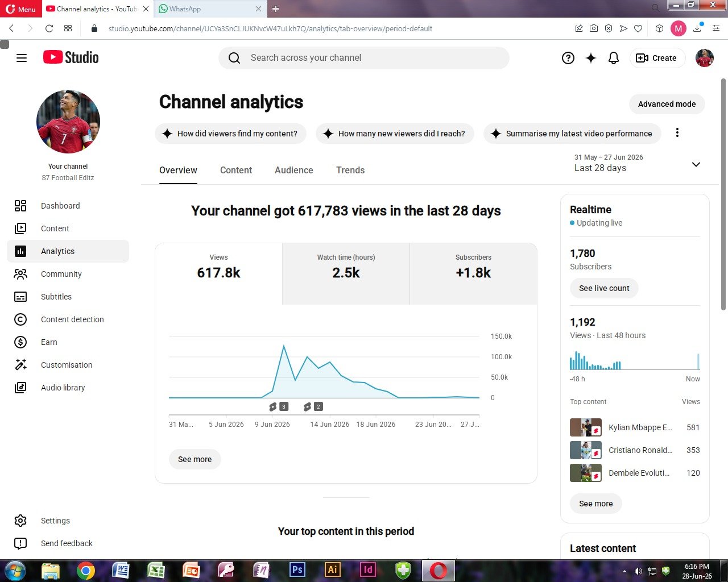
Task: Open Illustrator from the taskbar
Action: click(x=333, y=570)
